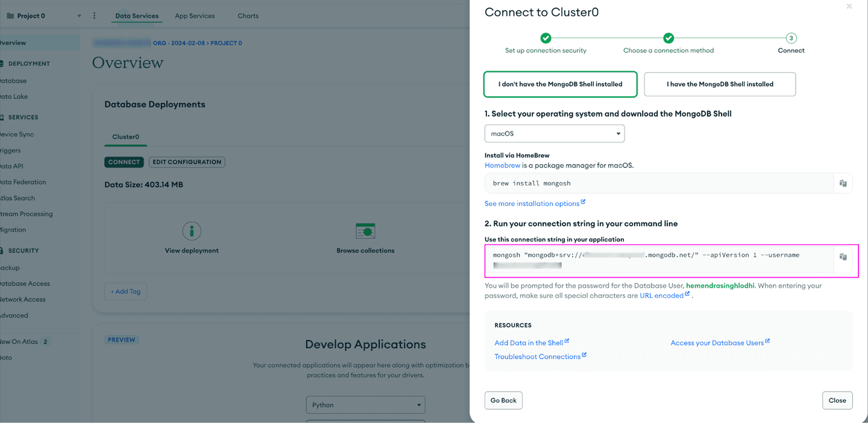The image size is (868, 423).
Task: Copy the mongosh connection string
Action: click(843, 257)
